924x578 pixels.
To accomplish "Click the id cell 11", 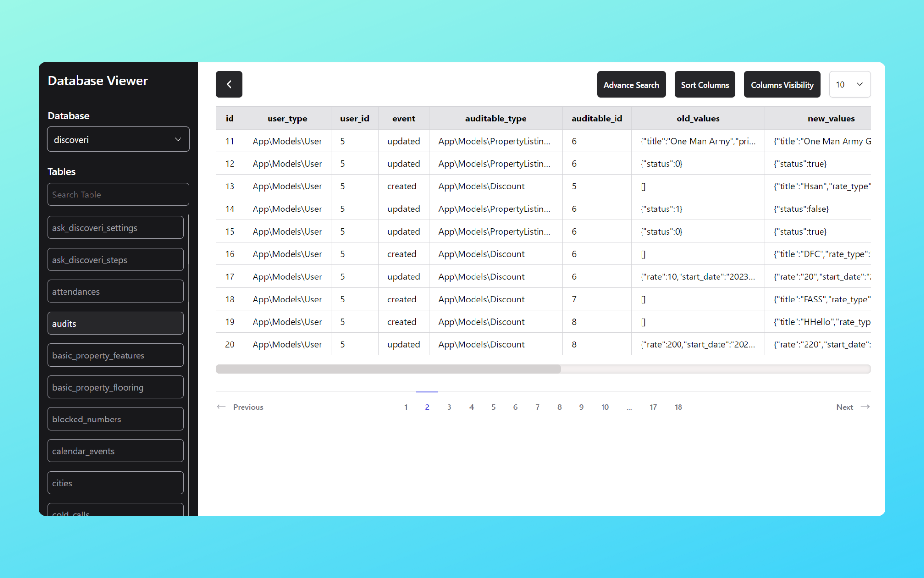I will (x=230, y=141).
